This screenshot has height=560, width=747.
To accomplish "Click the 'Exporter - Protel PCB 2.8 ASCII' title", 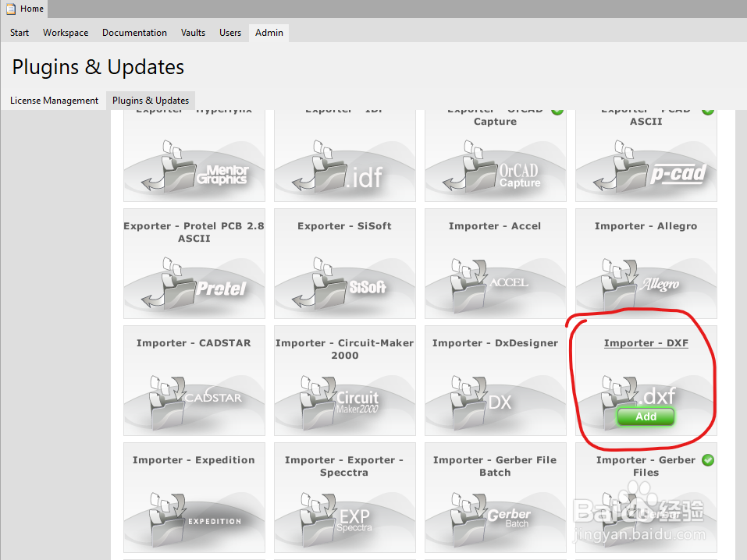I will coord(194,232).
